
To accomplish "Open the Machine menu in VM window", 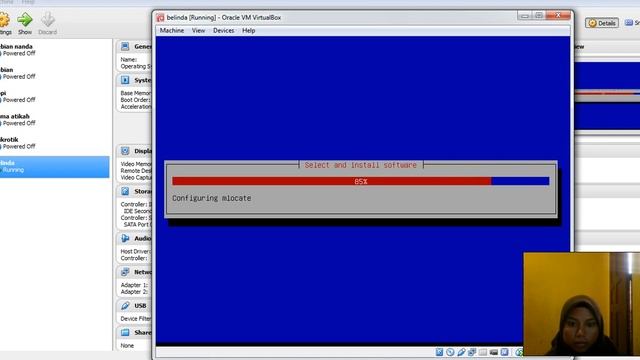I will point(171,31).
